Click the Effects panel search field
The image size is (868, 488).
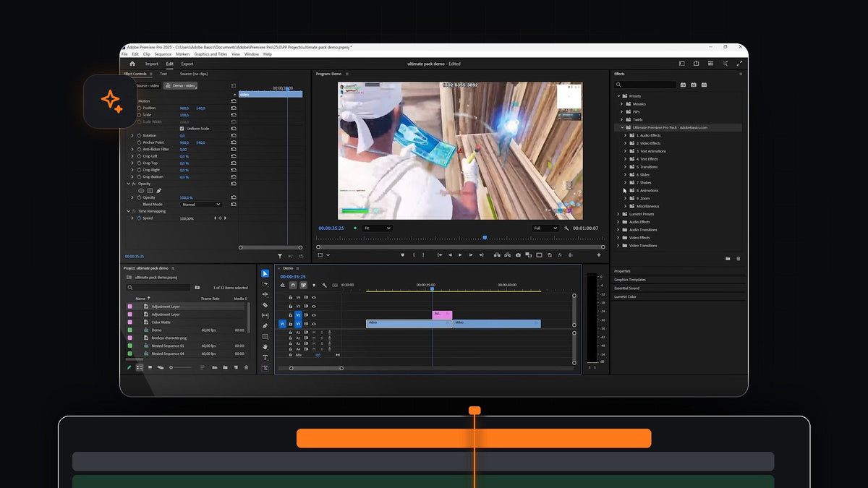(645, 85)
